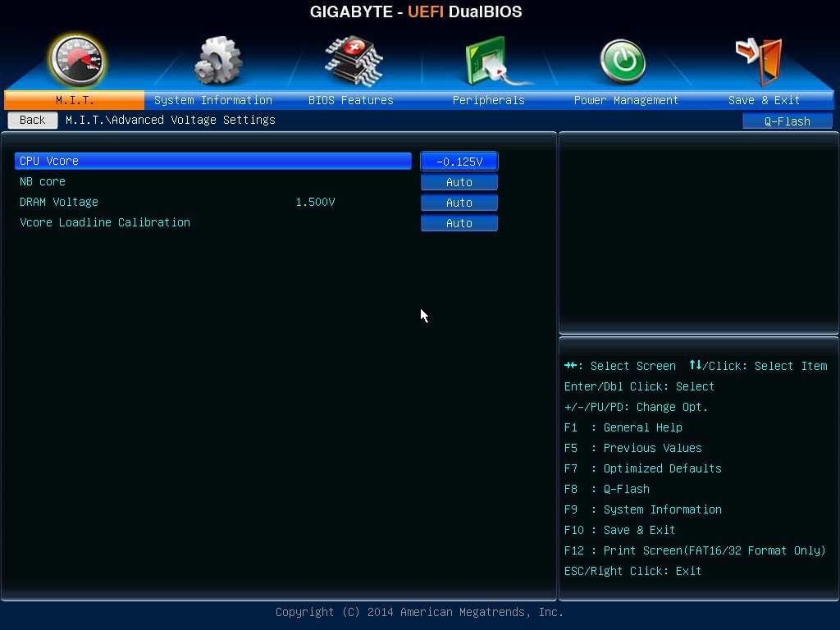Click the F8 Q-Flash help hint
840x630 pixels.
pyautogui.click(x=607, y=489)
